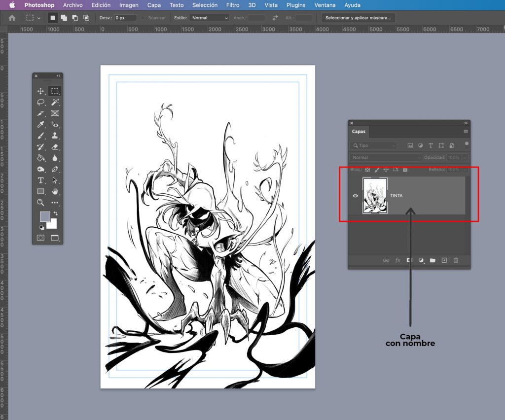The height and width of the screenshot is (420, 505).
Task: Expand the Tipo layer filter dropdown
Action: 374,145
